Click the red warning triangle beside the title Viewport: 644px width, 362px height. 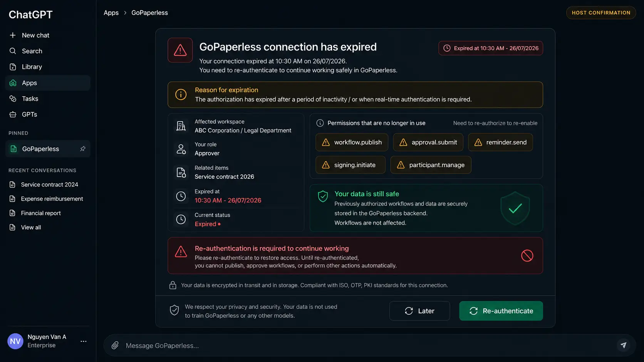click(x=180, y=50)
